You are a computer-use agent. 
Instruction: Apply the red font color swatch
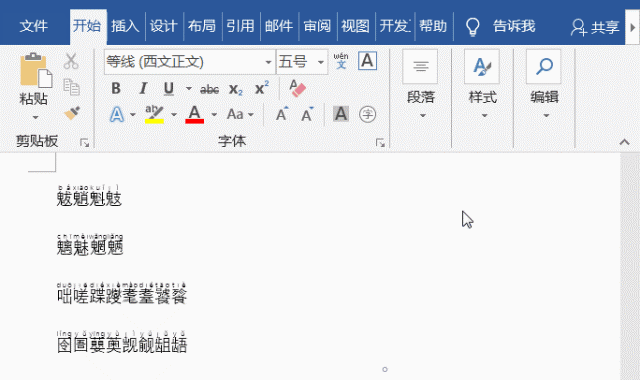(x=195, y=114)
